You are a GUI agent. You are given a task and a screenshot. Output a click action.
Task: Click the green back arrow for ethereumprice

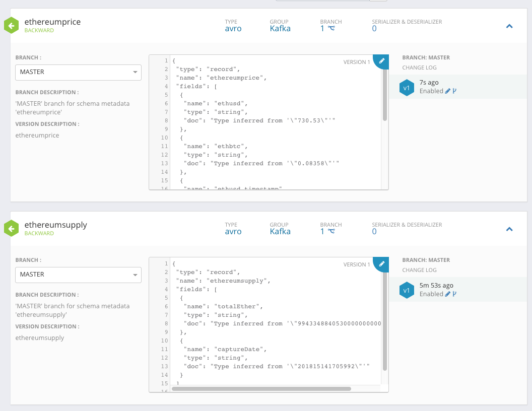click(x=11, y=25)
